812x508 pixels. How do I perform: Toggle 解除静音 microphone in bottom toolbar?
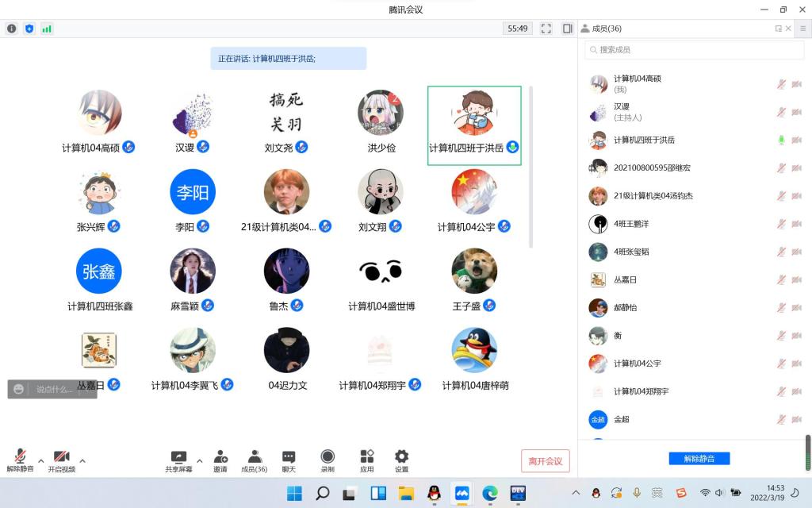click(20, 457)
